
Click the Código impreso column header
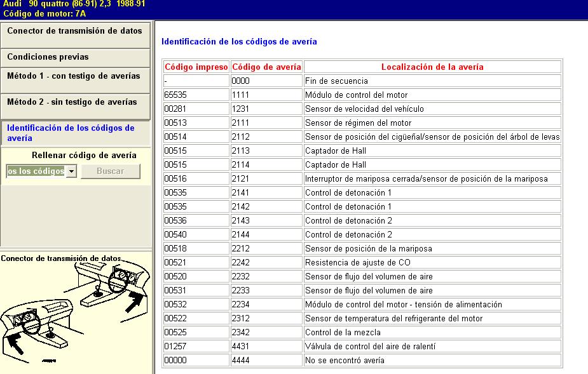196,67
